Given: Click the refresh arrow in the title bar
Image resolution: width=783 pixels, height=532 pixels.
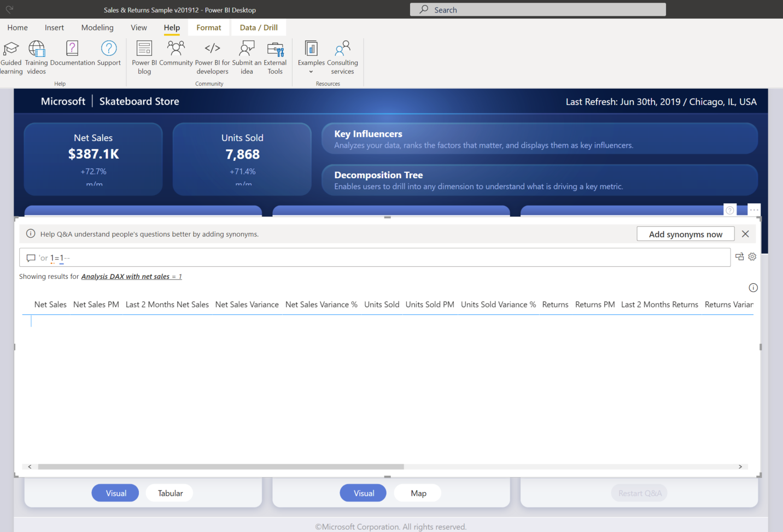Looking at the screenshot, I should [9, 10].
